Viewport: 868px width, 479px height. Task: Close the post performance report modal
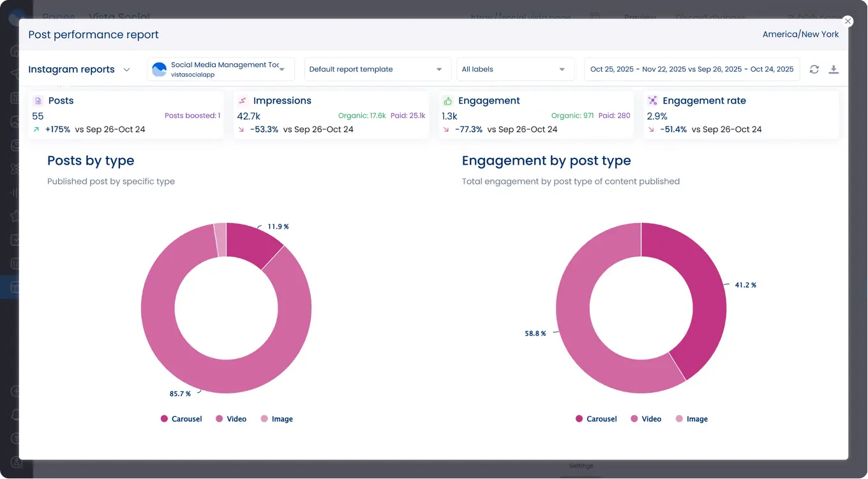[848, 21]
